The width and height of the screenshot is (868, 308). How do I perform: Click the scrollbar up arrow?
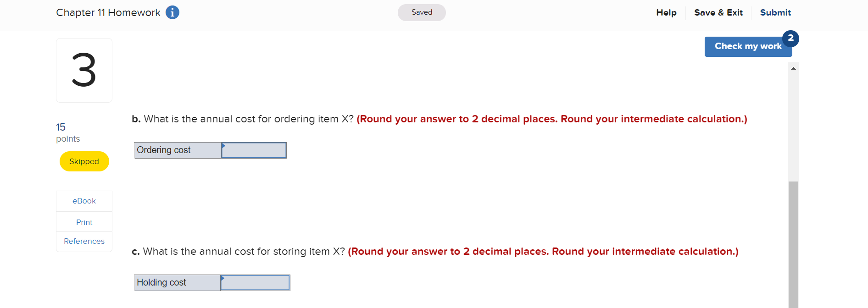(x=793, y=68)
